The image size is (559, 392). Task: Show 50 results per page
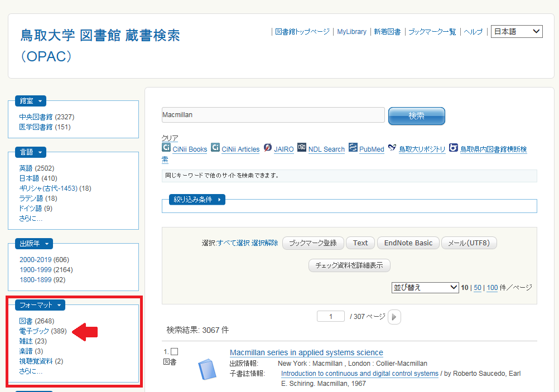pyautogui.click(x=478, y=288)
